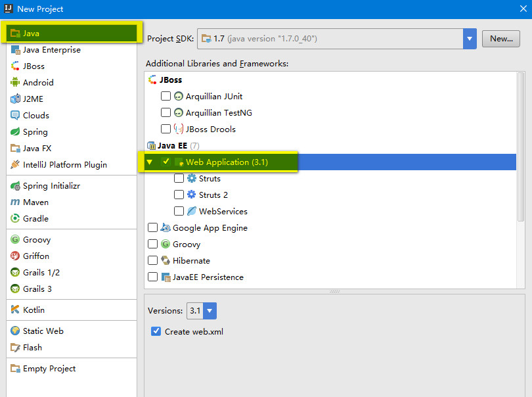The width and height of the screenshot is (532, 397).
Task: Enable the Struts 2 checkbox
Action: pyautogui.click(x=179, y=195)
